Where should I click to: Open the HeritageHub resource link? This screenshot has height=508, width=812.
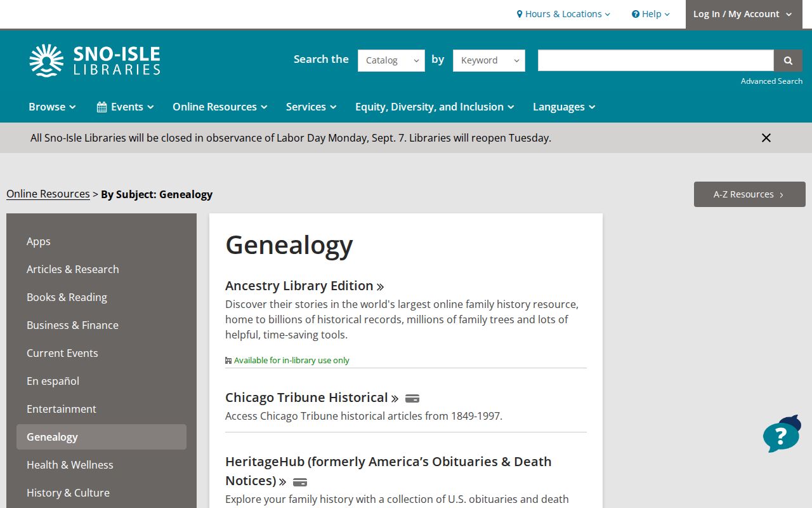[388, 471]
